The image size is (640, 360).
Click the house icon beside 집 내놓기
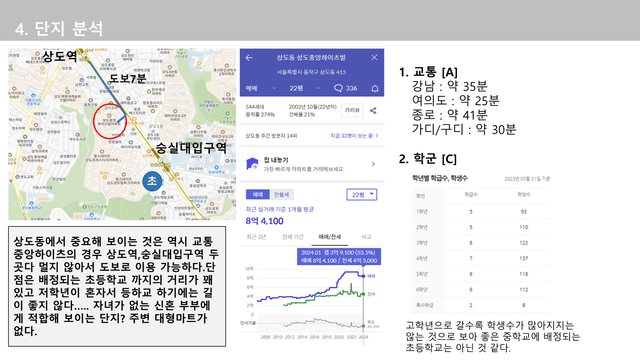[x=252, y=164]
